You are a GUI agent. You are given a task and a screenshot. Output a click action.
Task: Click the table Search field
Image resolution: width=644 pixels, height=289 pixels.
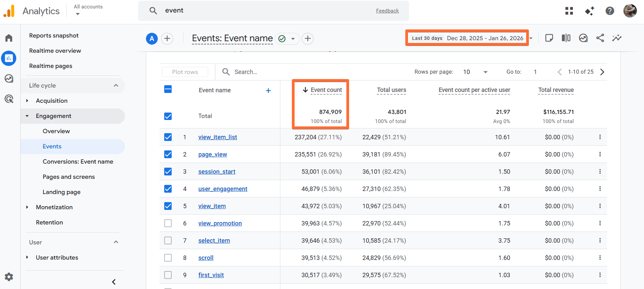[x=246, y=72]
